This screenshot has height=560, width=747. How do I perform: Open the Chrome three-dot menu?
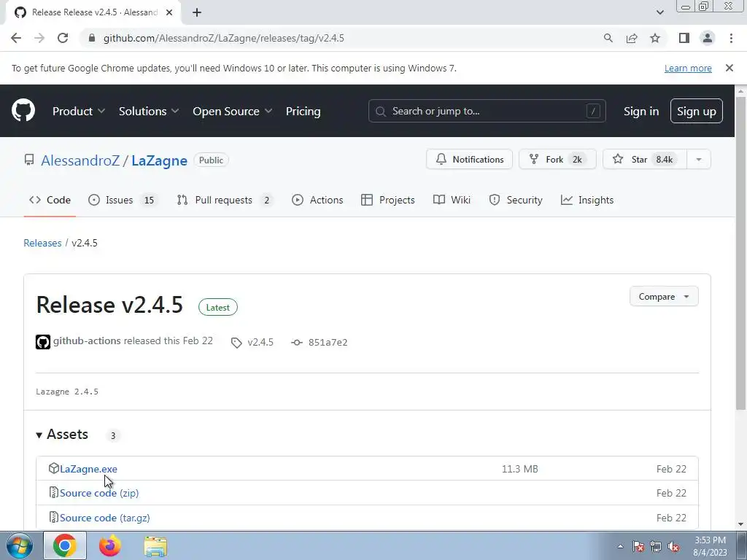(x=731, y=38)
